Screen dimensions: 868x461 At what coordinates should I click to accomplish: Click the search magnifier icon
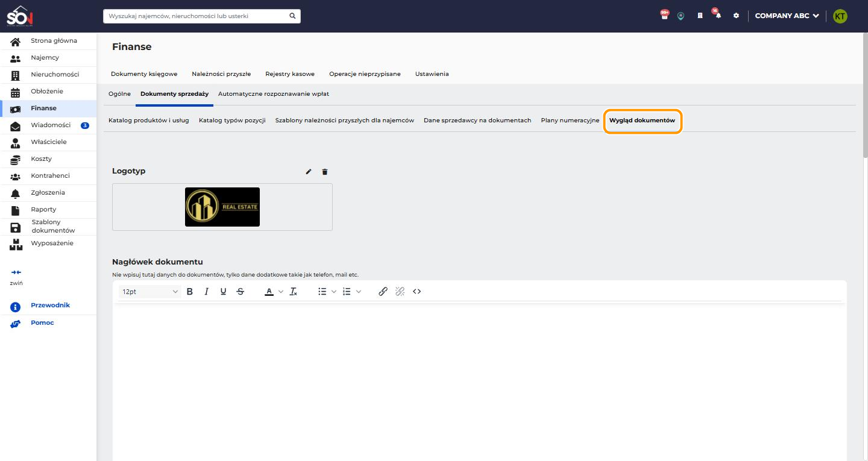[292, 16]
